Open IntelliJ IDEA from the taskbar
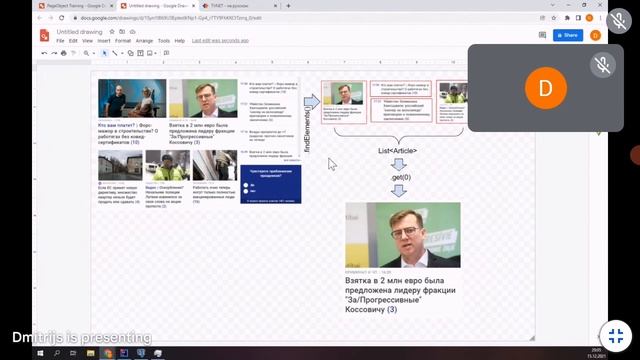The width and height of the screenshot is (640, 360). [124, 353]
